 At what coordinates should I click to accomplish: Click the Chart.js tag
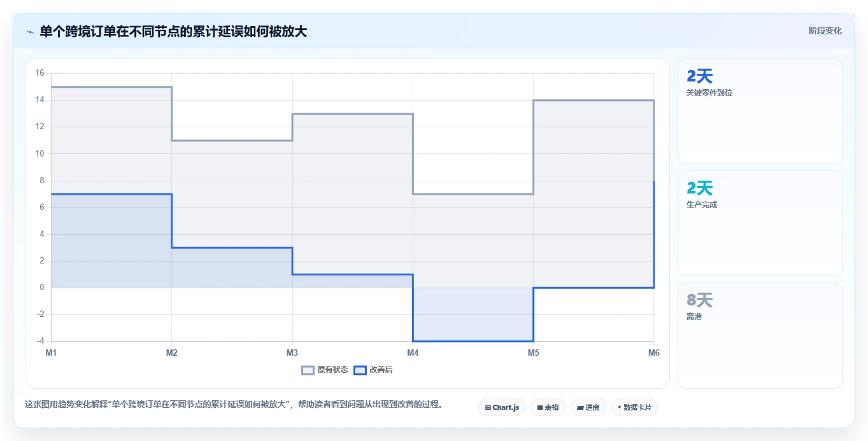(502, 407)
